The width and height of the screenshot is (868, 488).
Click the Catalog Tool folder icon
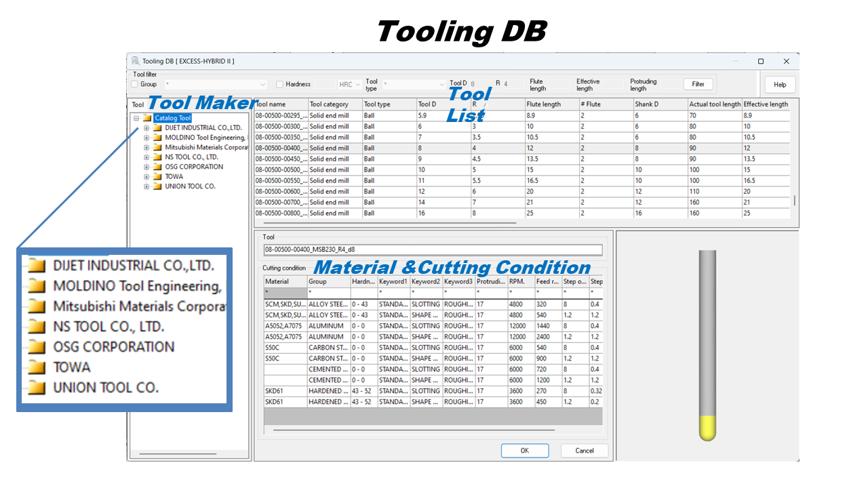point(147,118)
